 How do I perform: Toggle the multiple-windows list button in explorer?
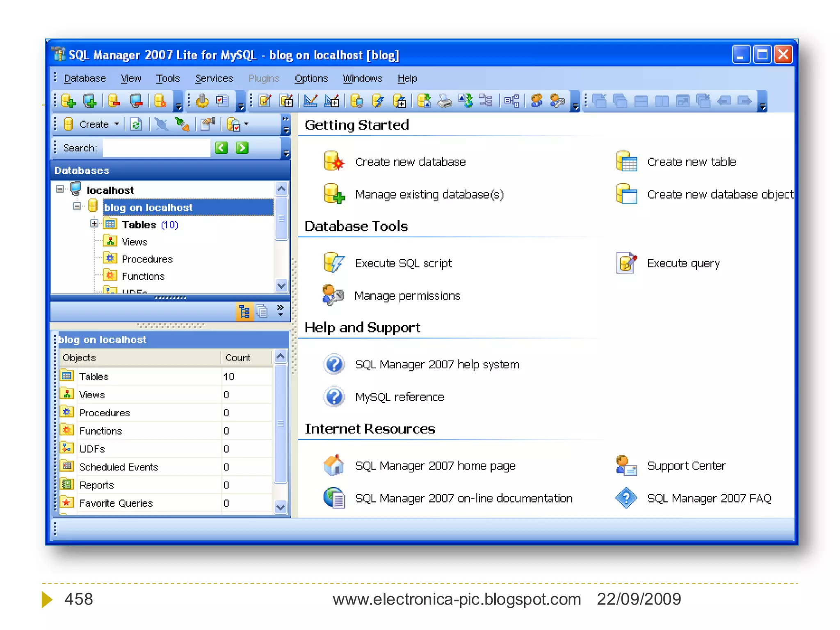click(262, 312)
